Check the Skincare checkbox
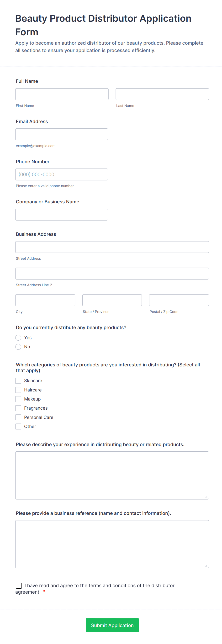 tap(18, 380)
